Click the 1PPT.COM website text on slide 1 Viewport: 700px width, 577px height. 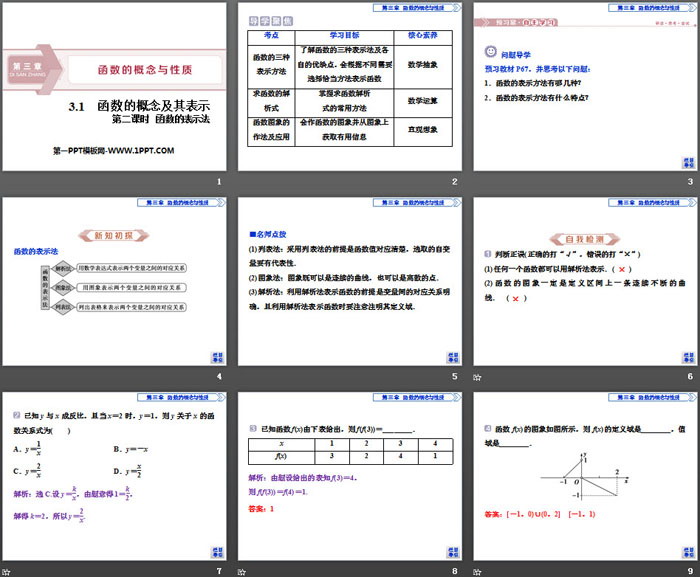click(x=113, y=150)
